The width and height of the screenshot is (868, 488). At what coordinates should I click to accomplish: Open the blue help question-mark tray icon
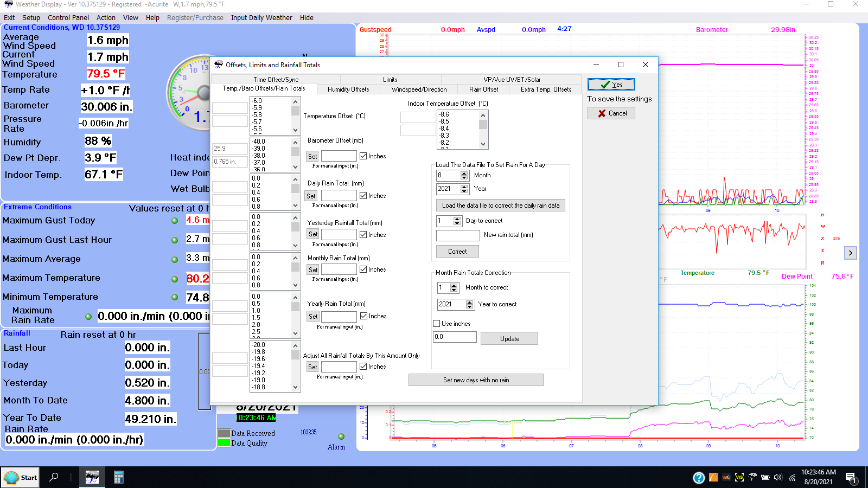click(x=699, y=478)
